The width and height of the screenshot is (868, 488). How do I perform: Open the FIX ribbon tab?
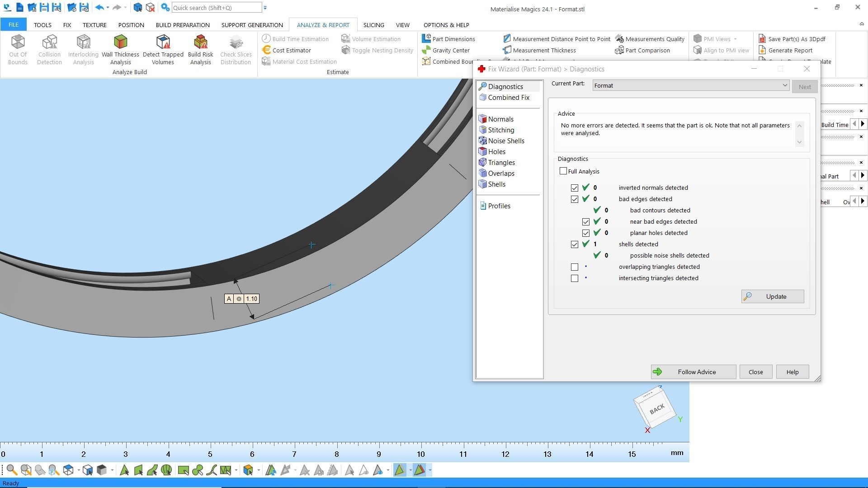(67, 25)
